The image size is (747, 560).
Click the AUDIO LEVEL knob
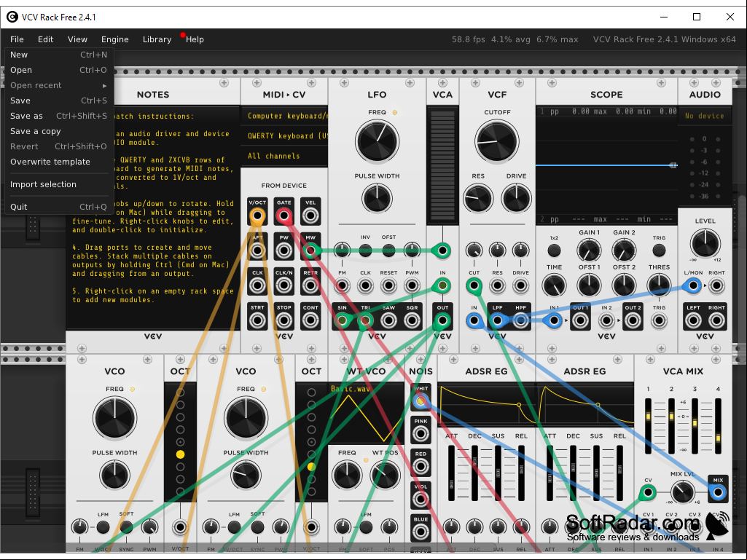(x=705, y=243)
